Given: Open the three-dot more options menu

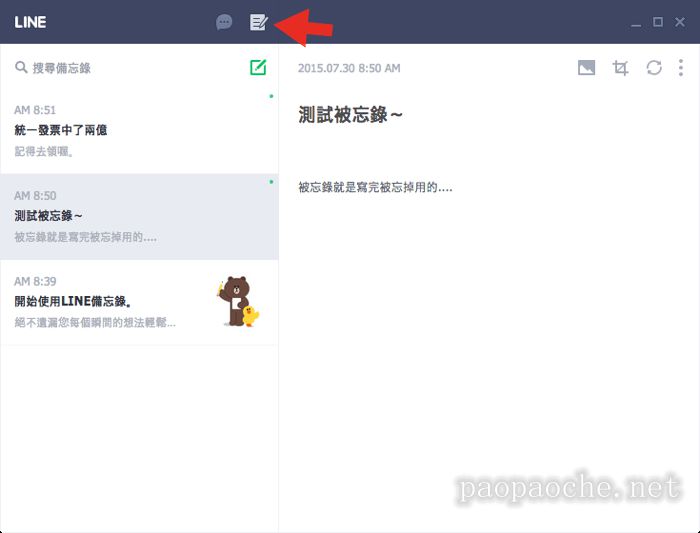Looking at the screenshot, I should [x=681, y=68].
